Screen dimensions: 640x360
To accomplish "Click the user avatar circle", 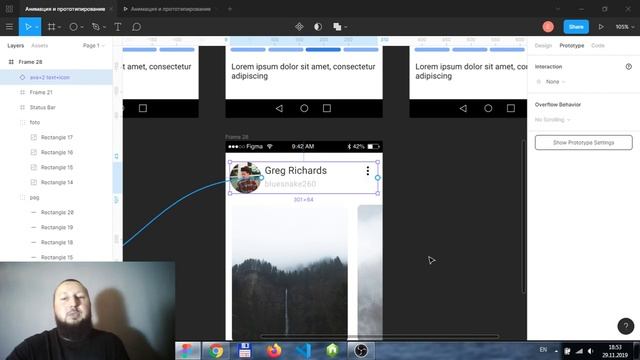I will click(x=548, y=27).
